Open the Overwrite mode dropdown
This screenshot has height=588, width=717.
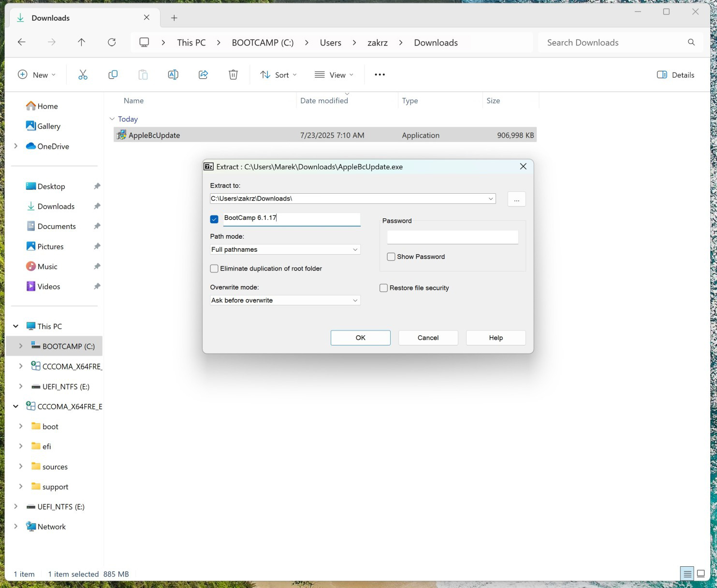[355, 300]
